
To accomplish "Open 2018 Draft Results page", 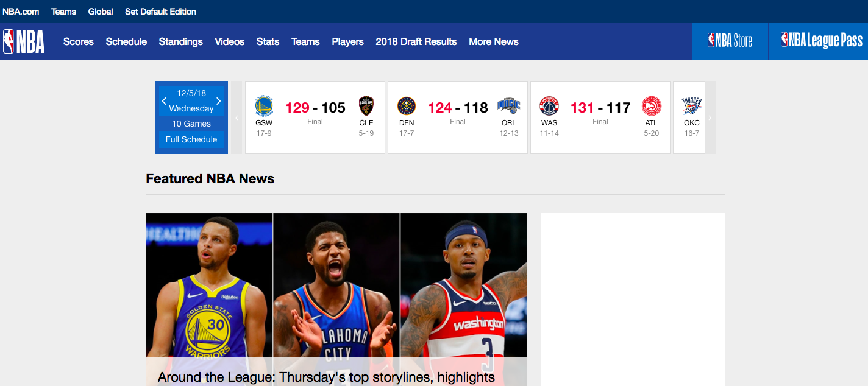I will point(416,41).
